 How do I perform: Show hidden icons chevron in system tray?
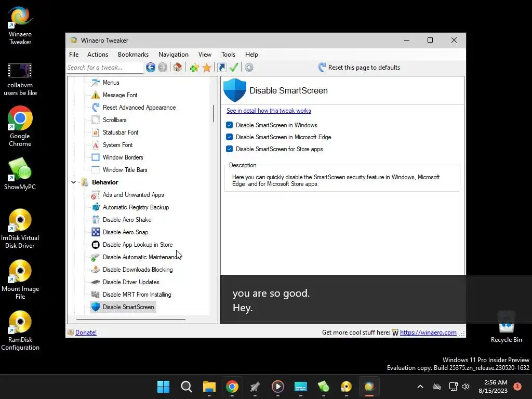click(420, 387)
